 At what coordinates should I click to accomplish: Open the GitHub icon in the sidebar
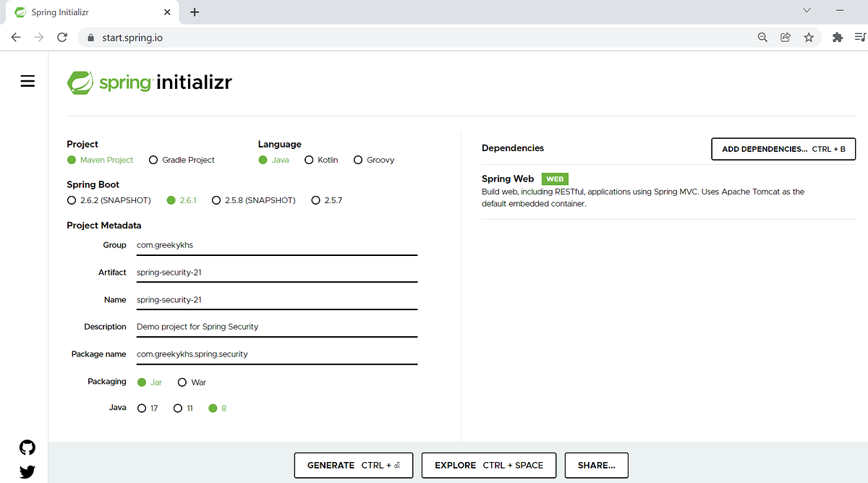[x=27, y=448]
